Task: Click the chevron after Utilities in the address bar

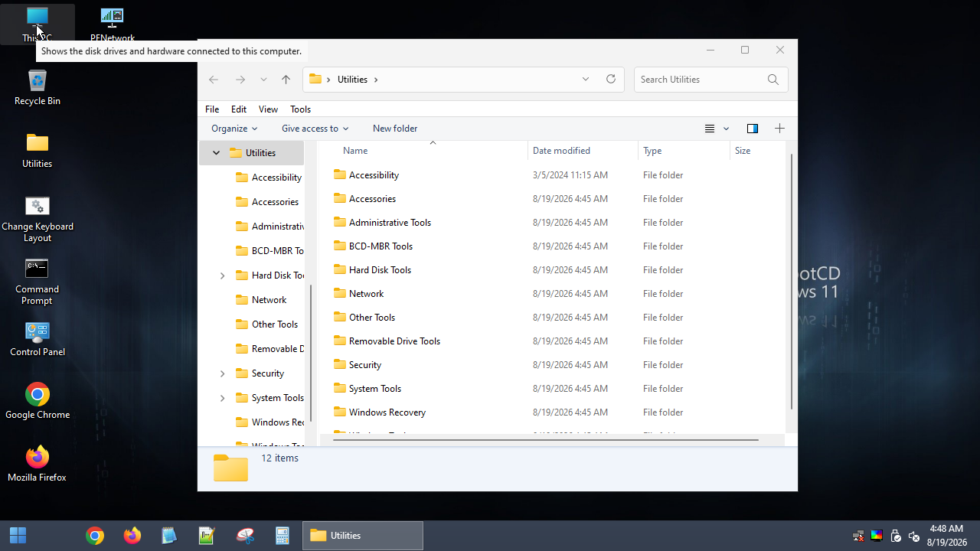Action: point(376,80)
